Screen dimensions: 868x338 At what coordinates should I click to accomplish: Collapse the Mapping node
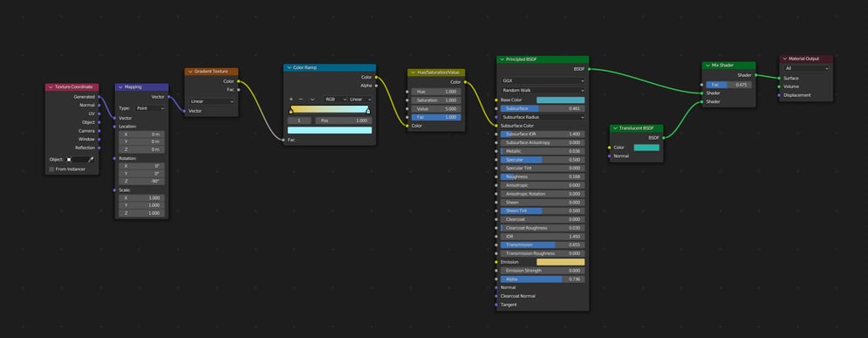coord(120,87)
